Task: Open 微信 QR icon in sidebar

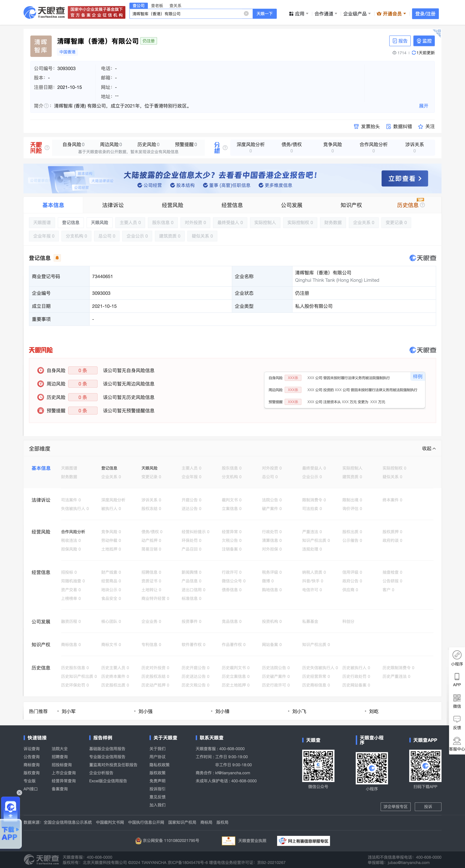Action: coord(457,701)
